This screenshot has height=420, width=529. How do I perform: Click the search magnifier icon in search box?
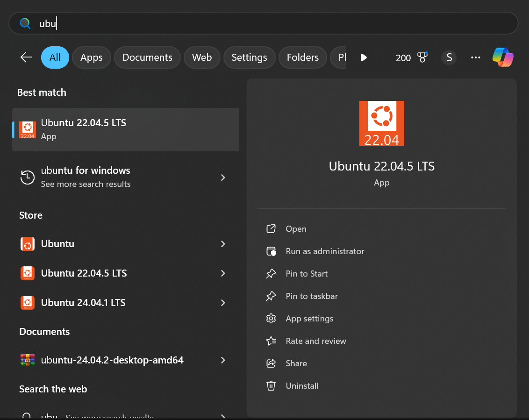[x=25, y=23]
